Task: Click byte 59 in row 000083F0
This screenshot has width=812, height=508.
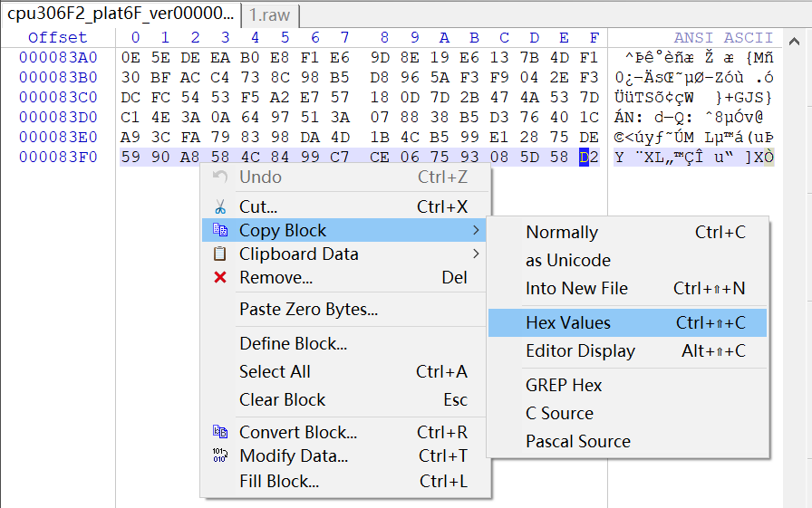Action: click(130, 157)
